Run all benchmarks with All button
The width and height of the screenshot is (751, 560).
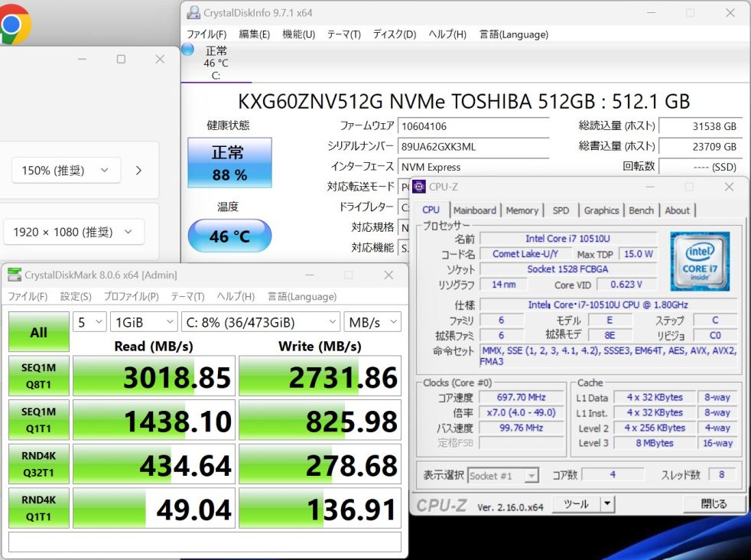coord(39,332)
